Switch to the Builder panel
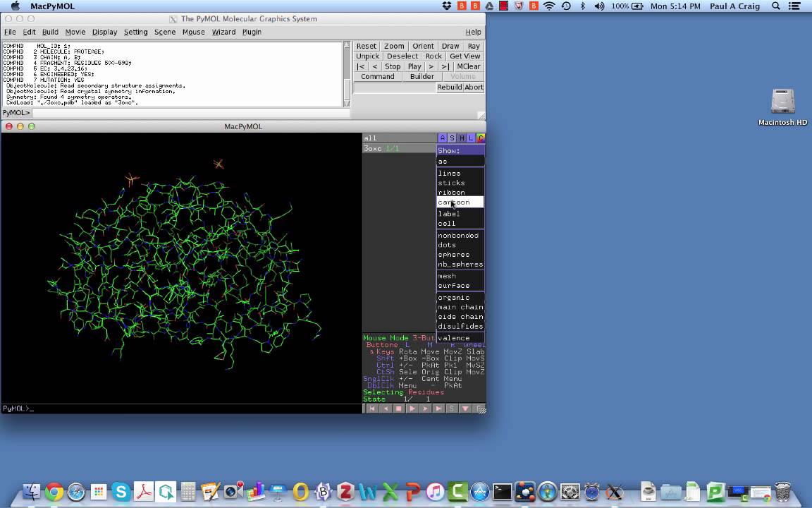Screen dimensions: 812x508 pos(422,76)
